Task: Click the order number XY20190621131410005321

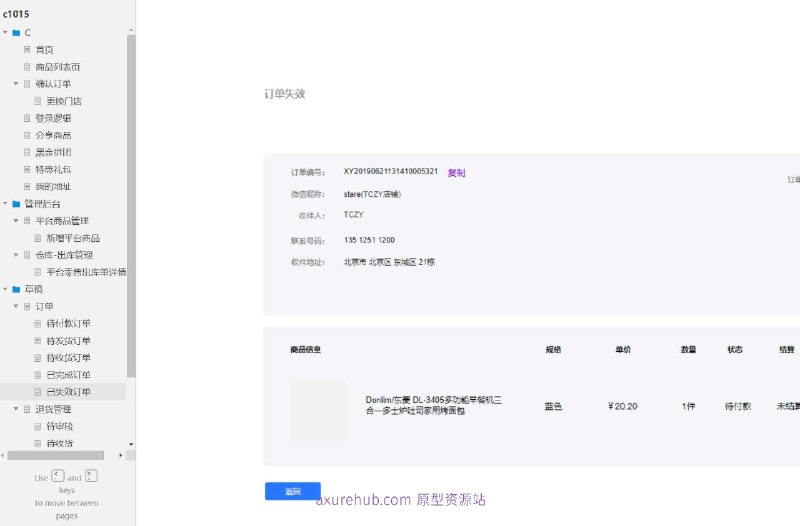Action: (391, 171)
